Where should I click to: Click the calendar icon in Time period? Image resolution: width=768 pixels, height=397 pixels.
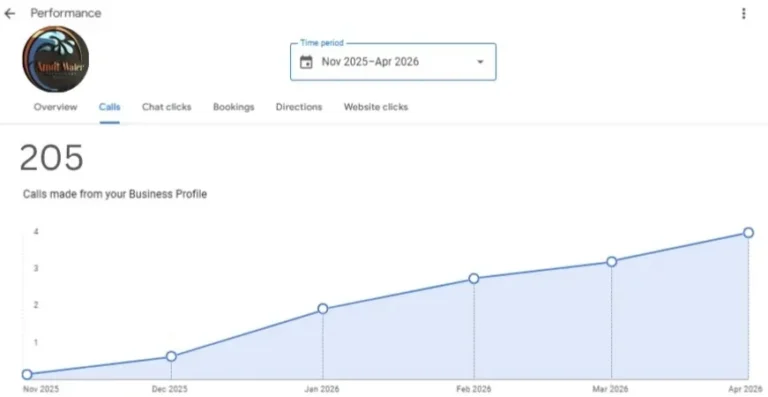[306, 62]
